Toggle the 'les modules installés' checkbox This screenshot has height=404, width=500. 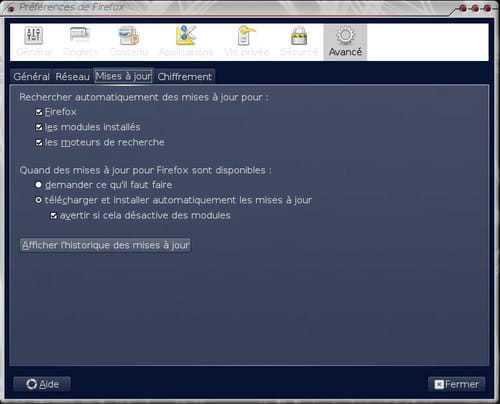point(39,127)
